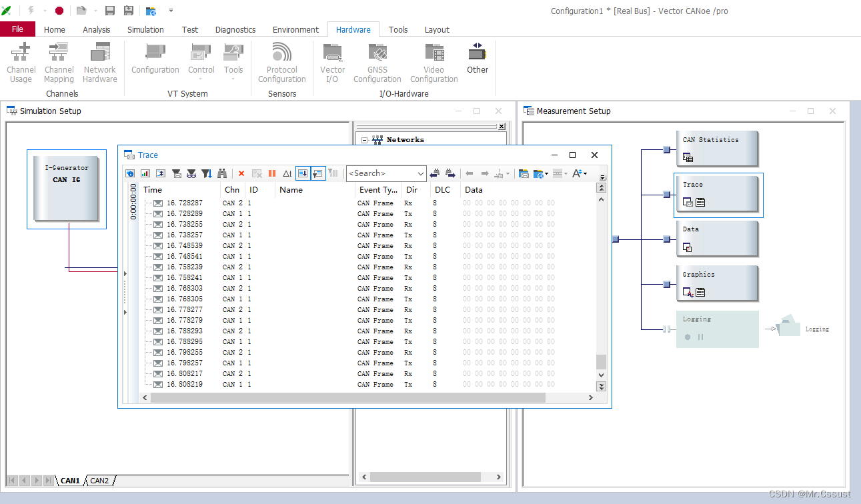861x504 pixels.
Task: Open the lightning start dropdown arrow in title bar
Action: [x=45, y=11]
